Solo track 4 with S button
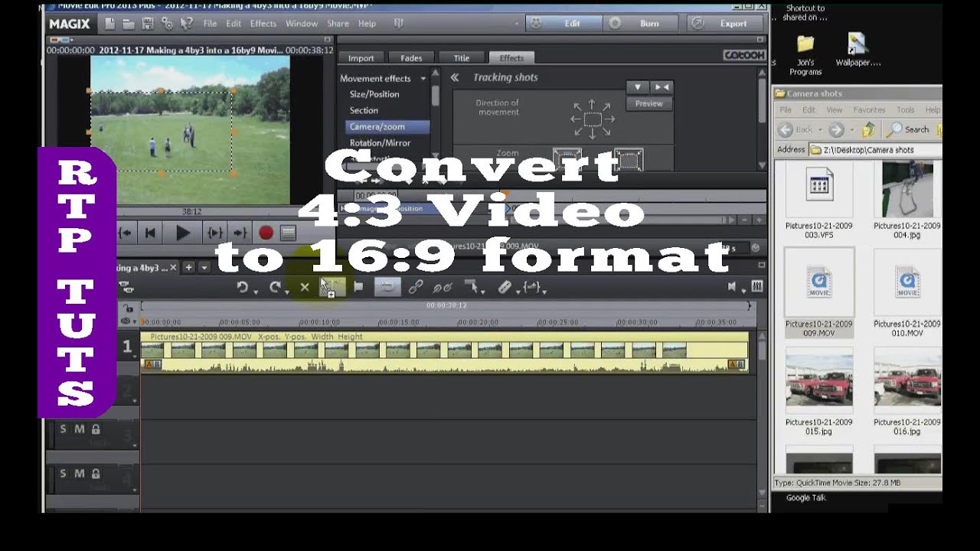The width and height of the screenshot is (980, 551). tap(63, 474)
